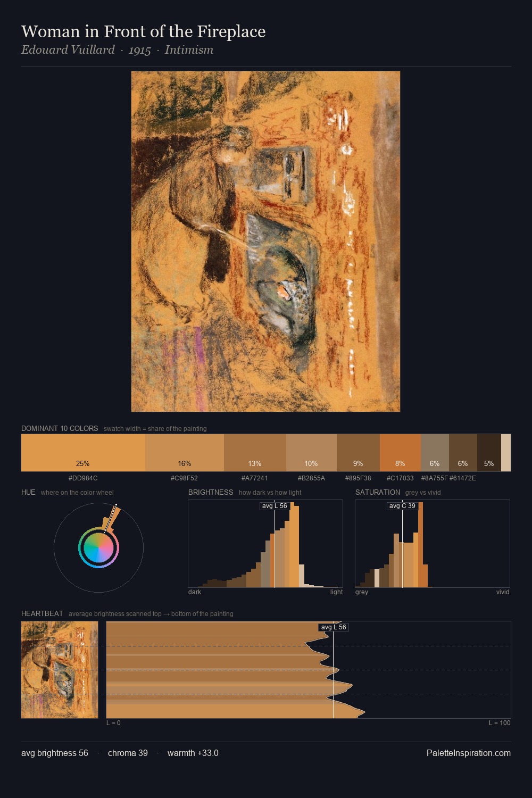Click the note 'where on the color wheel'
This screenshot has height=798, width=532.
tap(77, 493)
